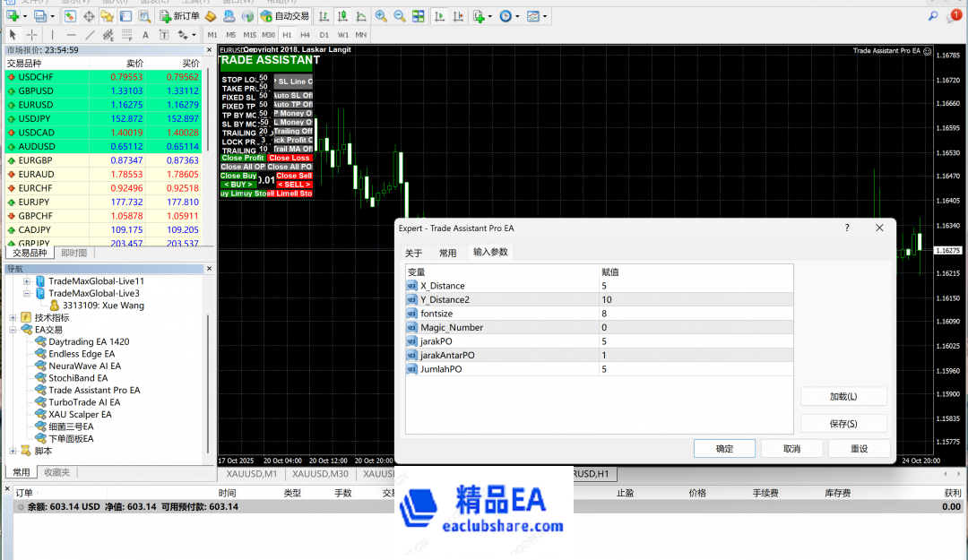This screenshot has width=968, height=560.
Task: Click the zoom in magnifier icon
Action: click(381, 16)
